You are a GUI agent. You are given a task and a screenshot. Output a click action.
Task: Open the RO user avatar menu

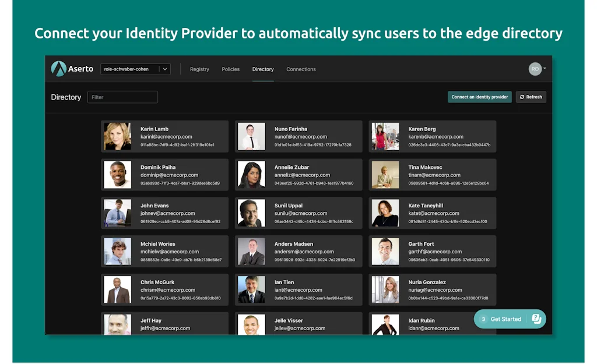pos(535,69)
